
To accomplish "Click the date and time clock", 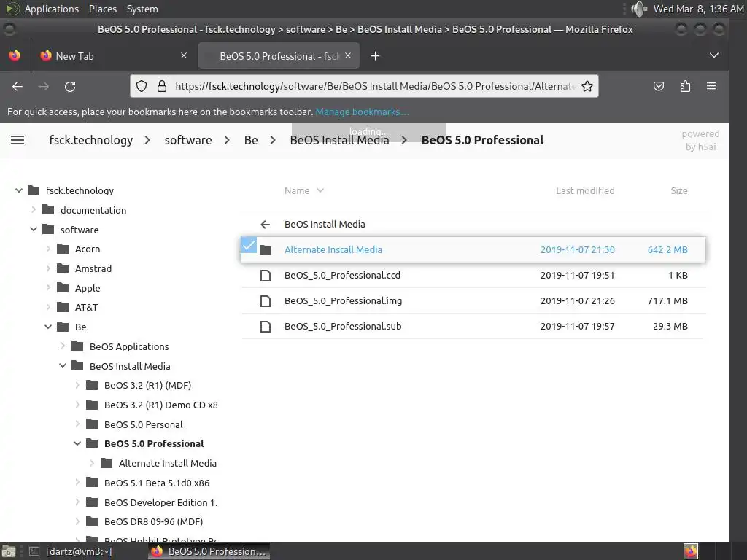I will pyautogui.click(x=698, y=9).
